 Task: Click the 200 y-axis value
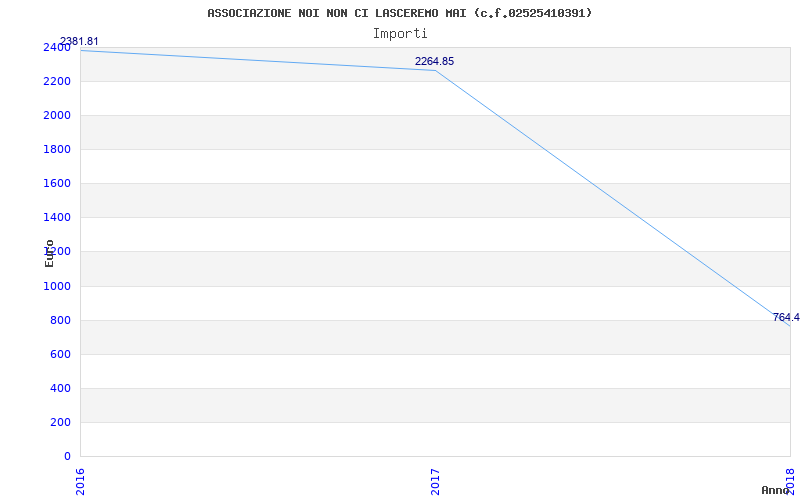61,422
